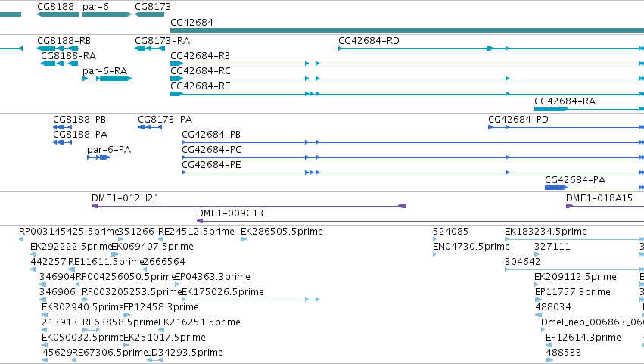Click EST label EK183234.5prime

[546, 232]
